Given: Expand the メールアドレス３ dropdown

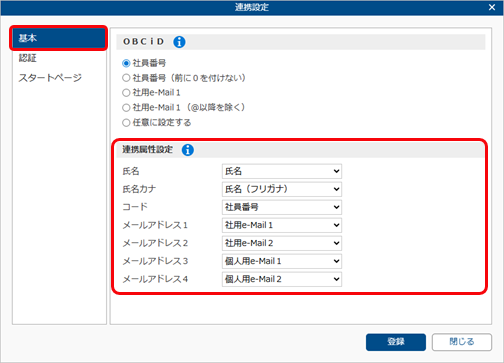Looking at the screenshot, I should pyautogui.click(x=282, y=261).
